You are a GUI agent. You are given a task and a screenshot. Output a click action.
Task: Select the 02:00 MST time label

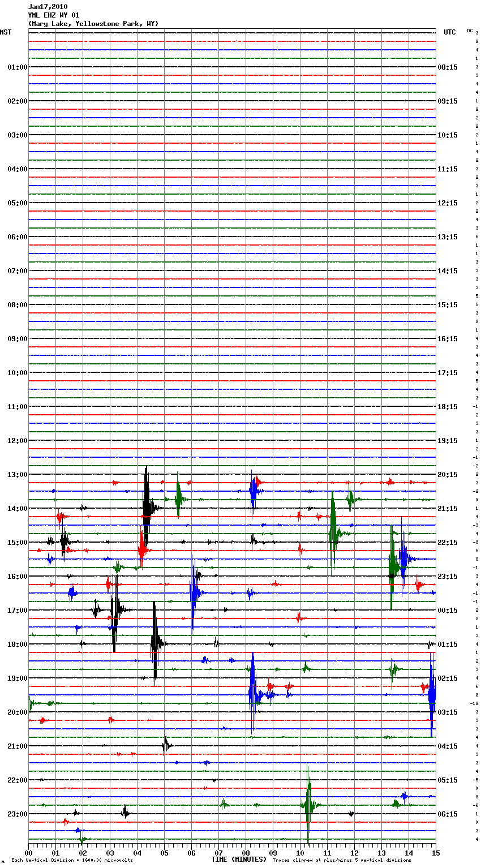[18, 101]
